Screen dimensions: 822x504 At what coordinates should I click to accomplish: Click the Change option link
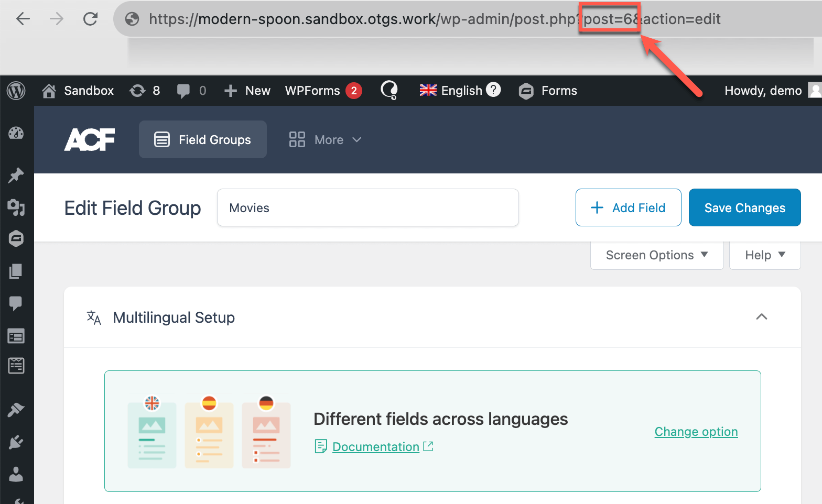point(696,432)
